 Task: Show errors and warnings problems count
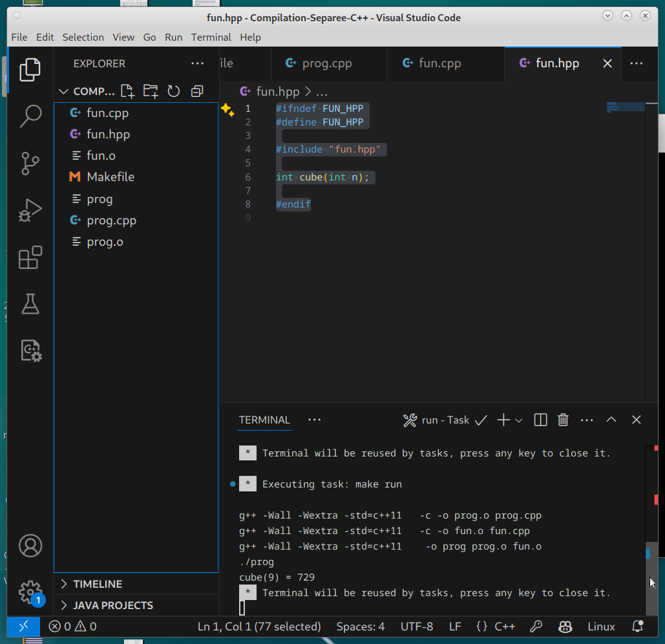click(x=72, y=626)
